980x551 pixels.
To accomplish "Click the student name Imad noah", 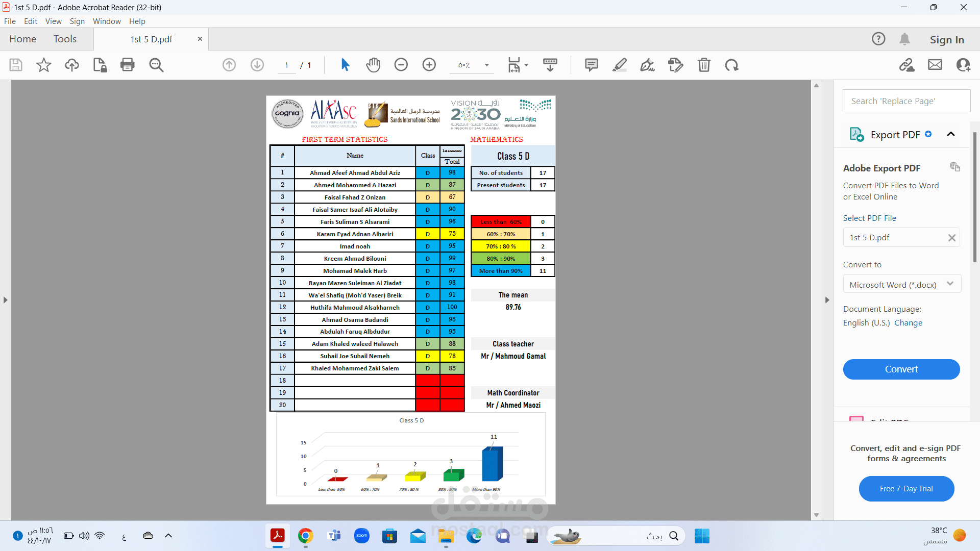I will (355, 246).
